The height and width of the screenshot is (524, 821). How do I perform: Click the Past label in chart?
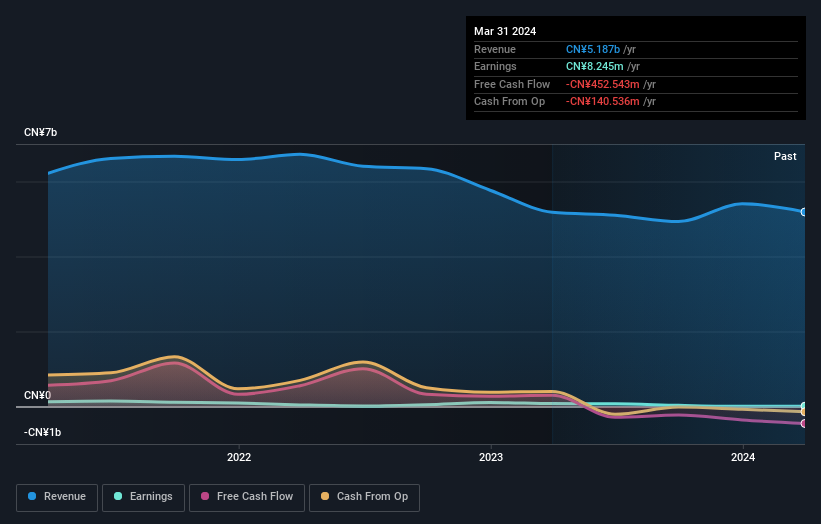[785, 157]
